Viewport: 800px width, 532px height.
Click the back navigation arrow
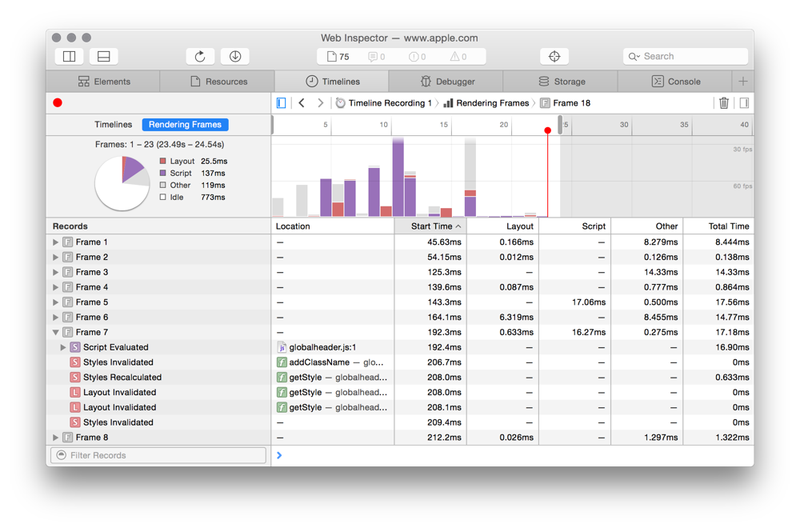pos(302,103)
